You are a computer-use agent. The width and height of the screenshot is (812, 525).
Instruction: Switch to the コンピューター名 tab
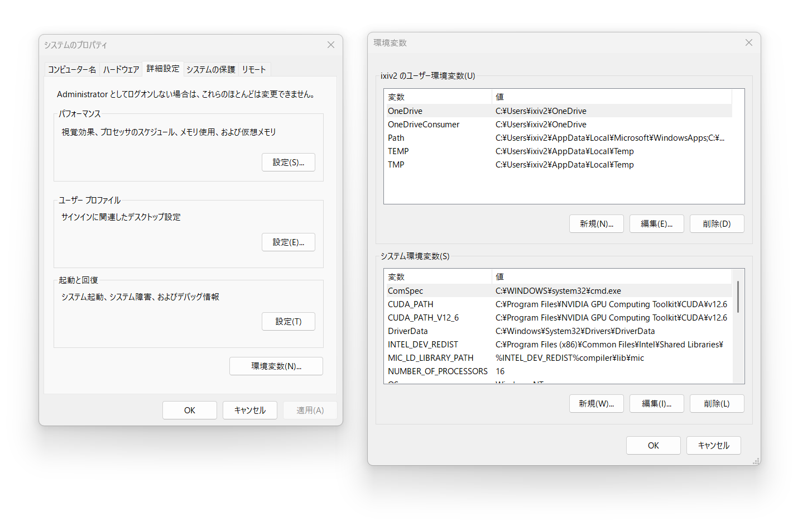pyautogui.click(x=72, y=69)
